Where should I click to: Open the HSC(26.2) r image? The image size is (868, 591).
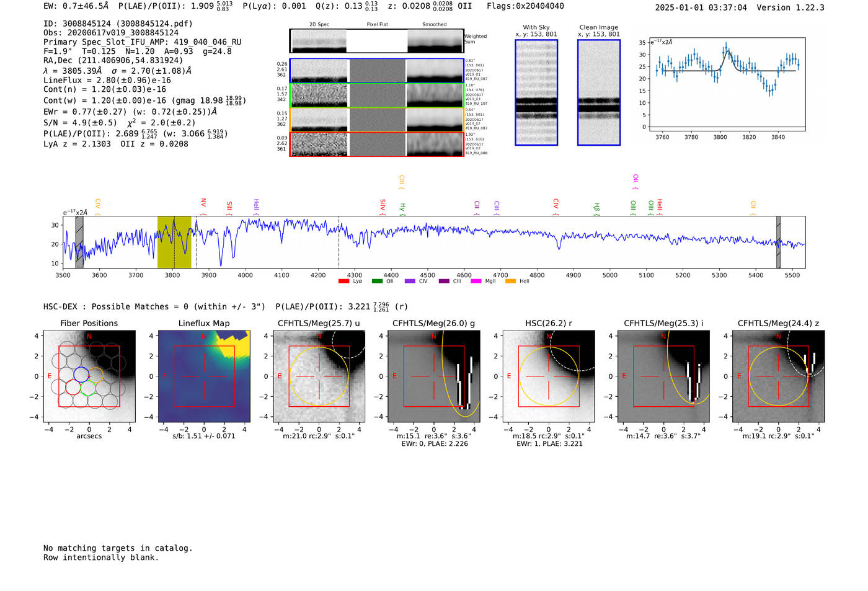549,376
